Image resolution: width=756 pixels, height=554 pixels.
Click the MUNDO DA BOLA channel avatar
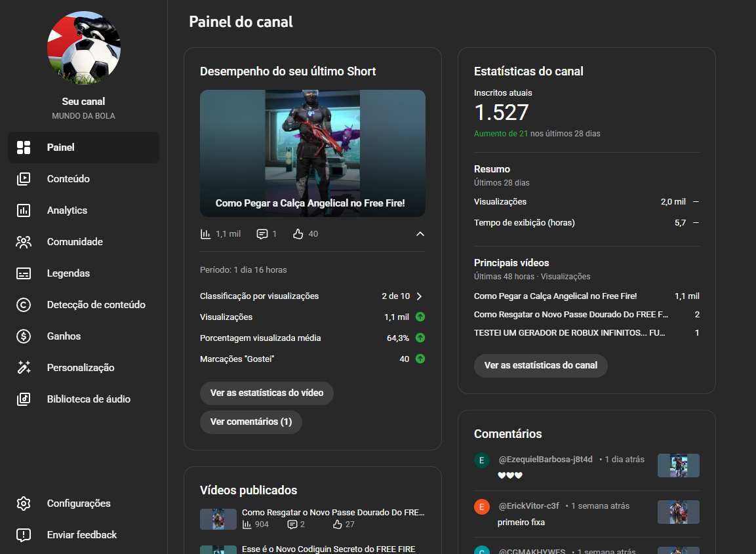[84, 48]
